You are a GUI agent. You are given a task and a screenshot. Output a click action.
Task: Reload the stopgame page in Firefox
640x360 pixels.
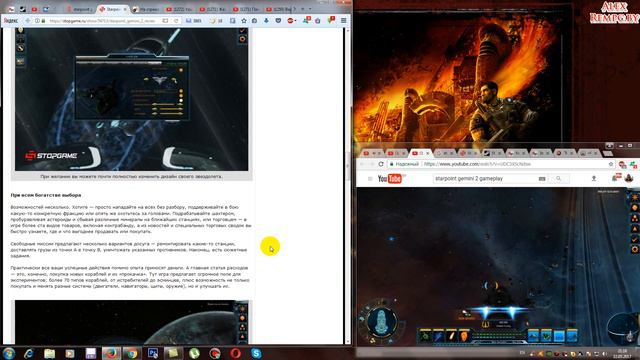(176, 20)
